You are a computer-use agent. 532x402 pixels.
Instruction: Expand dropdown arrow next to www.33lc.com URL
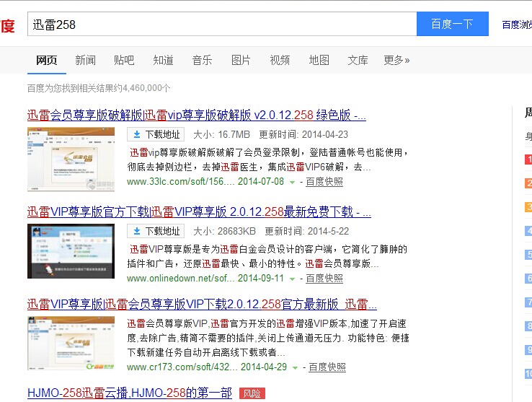292,183
